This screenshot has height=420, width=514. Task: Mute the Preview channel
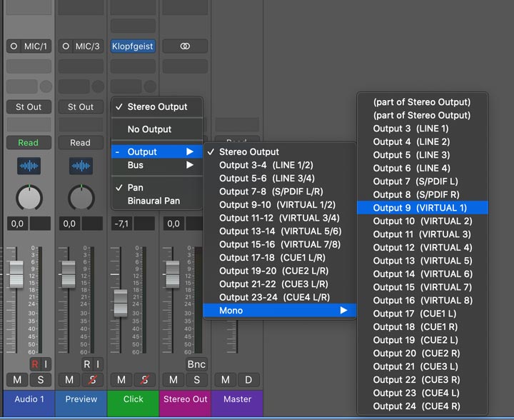(x=69, y=380)
